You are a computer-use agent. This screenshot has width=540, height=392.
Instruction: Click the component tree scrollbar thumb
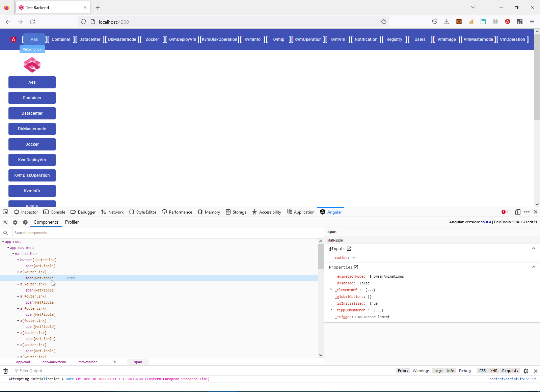pyautogui.click(x=321, y=256)
